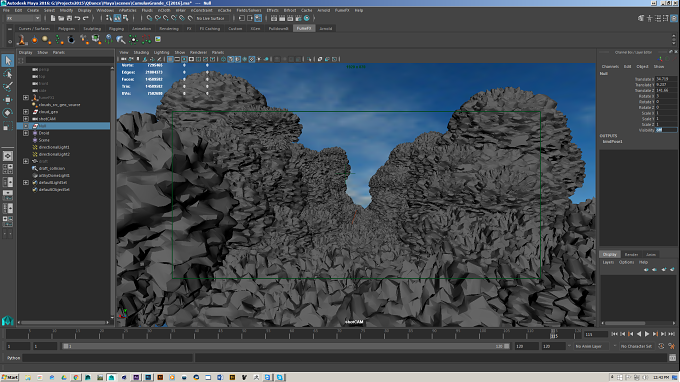The width and height of the screenshot is (680, 382).
Task: Open the No Character Set dropdown
Action: pyautogui.click(x=636, y=346)
